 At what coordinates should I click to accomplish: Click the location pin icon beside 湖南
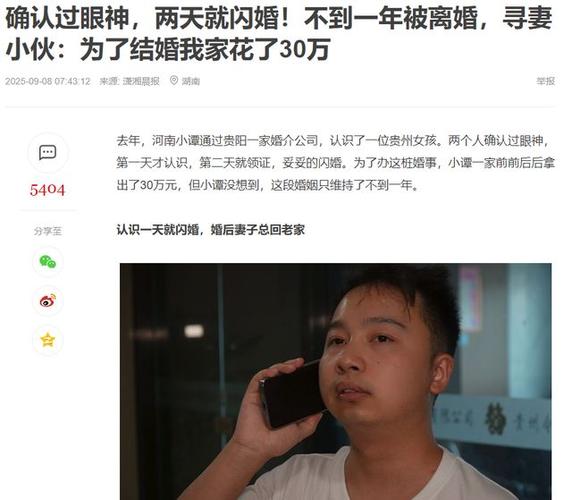174,80
